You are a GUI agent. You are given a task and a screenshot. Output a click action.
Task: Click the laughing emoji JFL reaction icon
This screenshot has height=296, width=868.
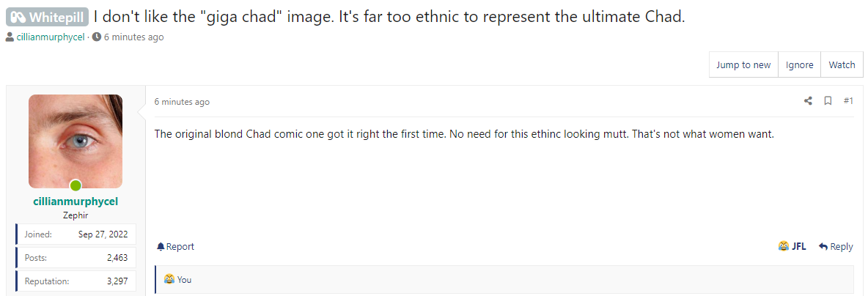[x=783, y=246]
